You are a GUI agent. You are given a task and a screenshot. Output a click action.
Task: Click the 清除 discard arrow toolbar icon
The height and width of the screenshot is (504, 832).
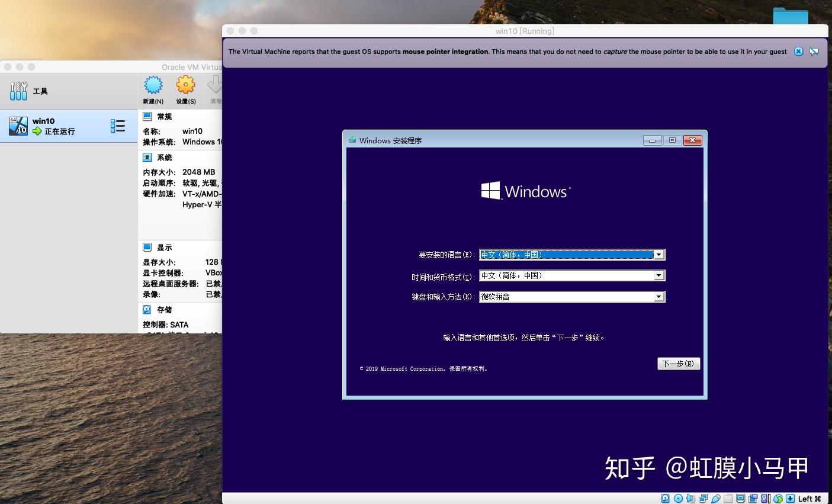215,85
